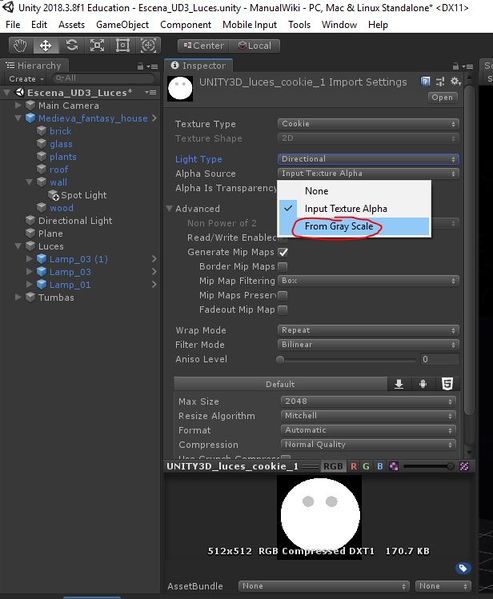Choose From Gray Scale option

click(354, 227)
